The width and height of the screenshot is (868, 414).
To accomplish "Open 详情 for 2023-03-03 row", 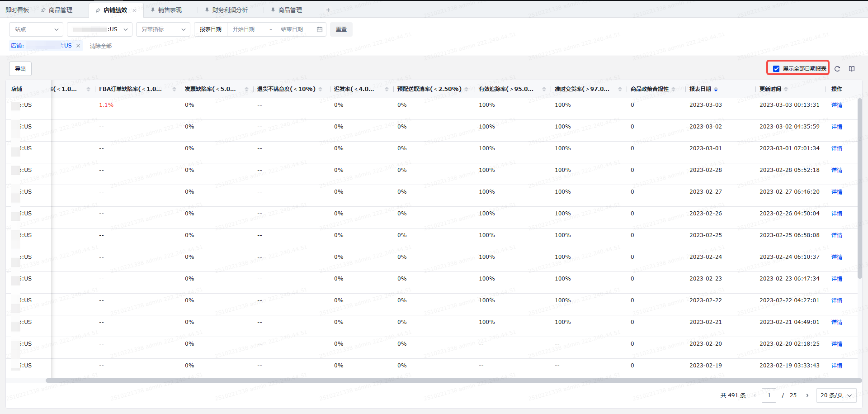I will point(836,105).
